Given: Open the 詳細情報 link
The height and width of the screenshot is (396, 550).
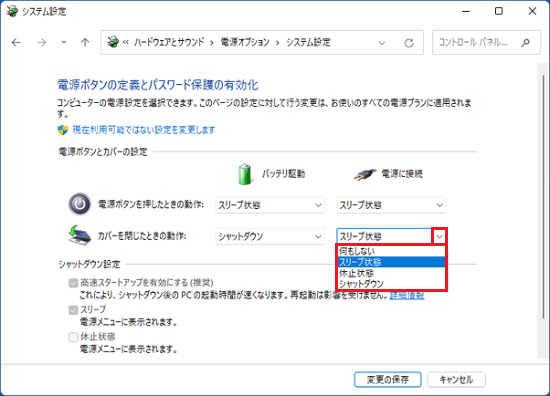Looking at the screenshot, I should tap(407, 296).
